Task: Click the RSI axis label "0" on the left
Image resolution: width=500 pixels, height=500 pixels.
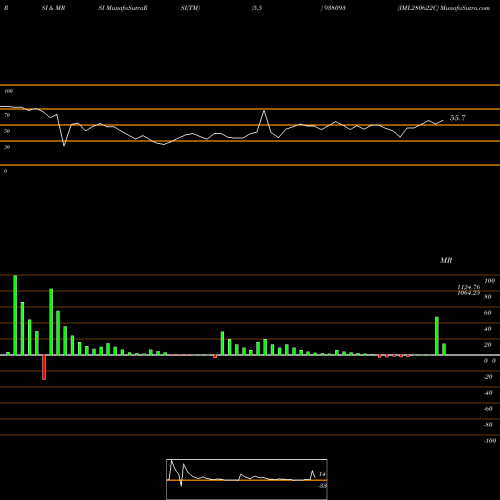Action: [x=5, y=171]
